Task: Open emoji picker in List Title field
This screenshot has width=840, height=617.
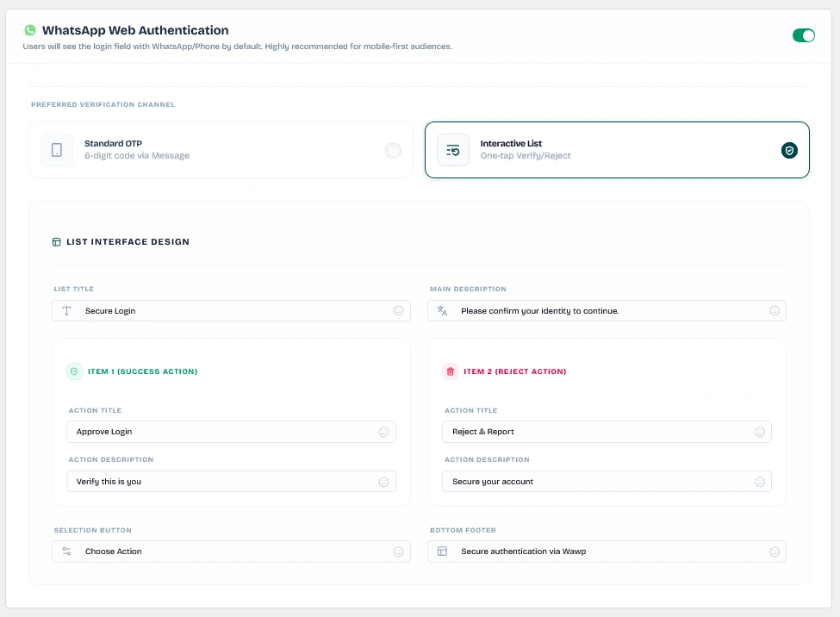Action: pos(398,310)
